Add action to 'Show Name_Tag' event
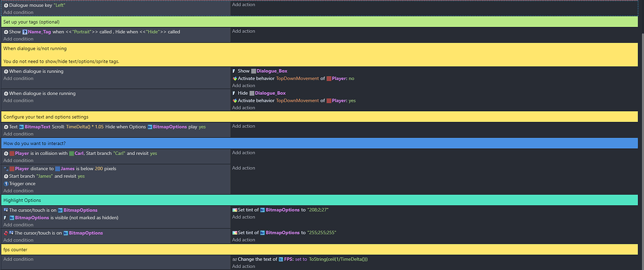The height and width of the screenshot is (270, 644). [x=243, y=31]
